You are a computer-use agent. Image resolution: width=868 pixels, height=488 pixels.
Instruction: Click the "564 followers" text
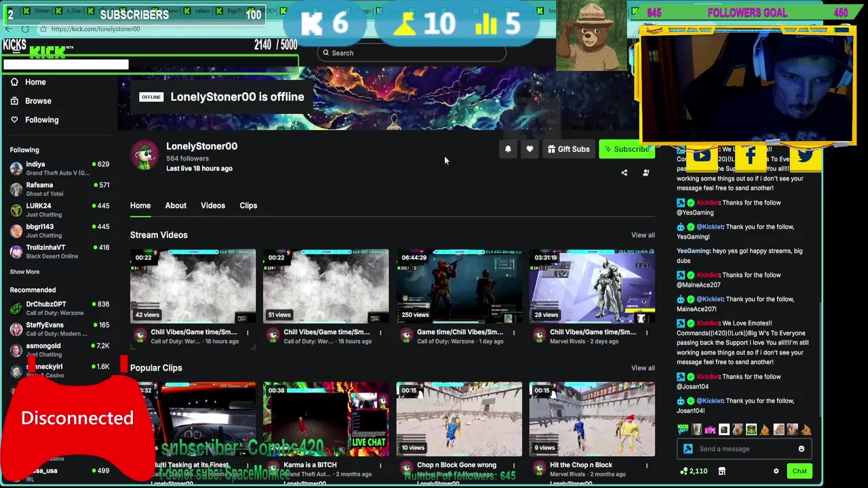tap(188, 159)
